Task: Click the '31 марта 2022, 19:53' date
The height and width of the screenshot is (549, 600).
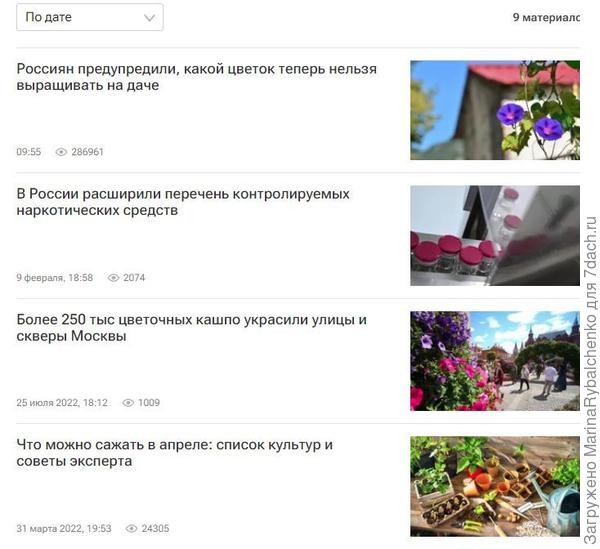Action: point(64,528)
